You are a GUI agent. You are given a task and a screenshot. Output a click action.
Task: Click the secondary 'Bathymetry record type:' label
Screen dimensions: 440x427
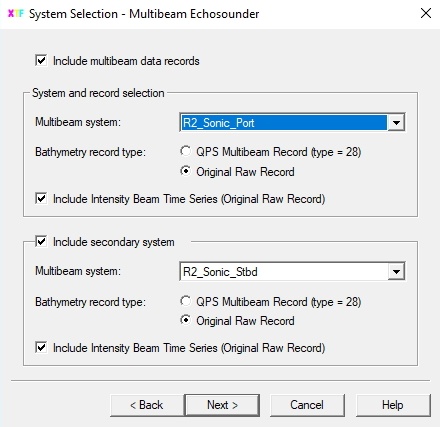point(90,302)
